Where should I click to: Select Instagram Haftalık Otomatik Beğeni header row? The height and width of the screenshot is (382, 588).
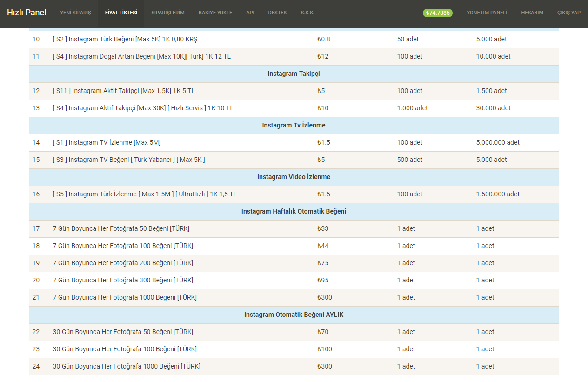(294, 211)
